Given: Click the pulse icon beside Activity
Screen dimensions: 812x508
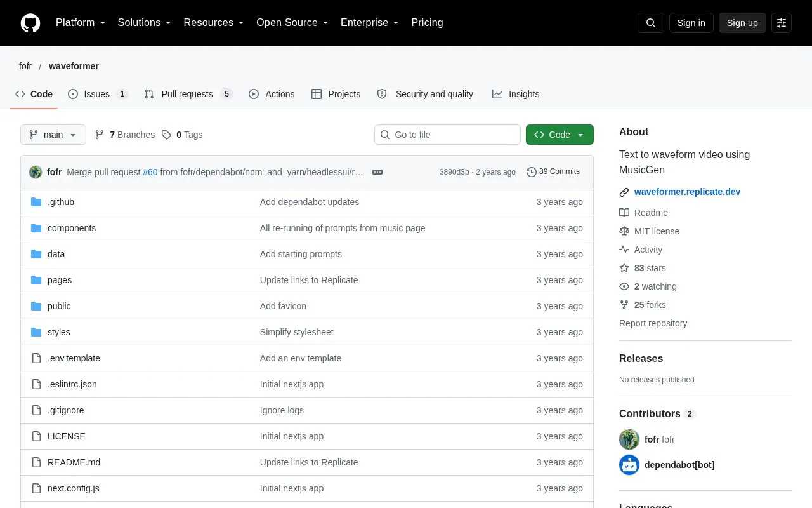Looking at the screenshot, I should click(x=624, y=250).
